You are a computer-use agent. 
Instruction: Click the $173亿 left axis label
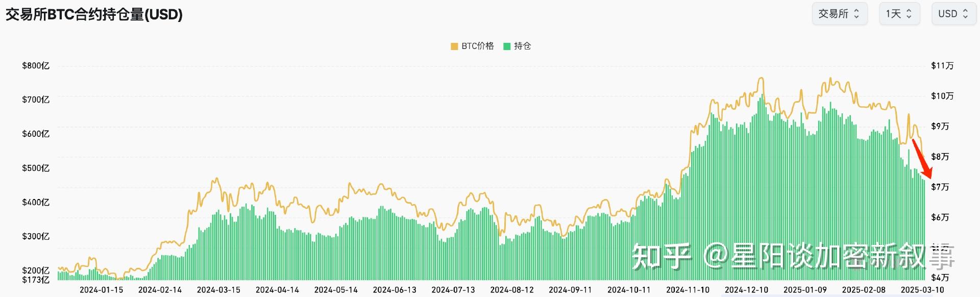point(36,280)
